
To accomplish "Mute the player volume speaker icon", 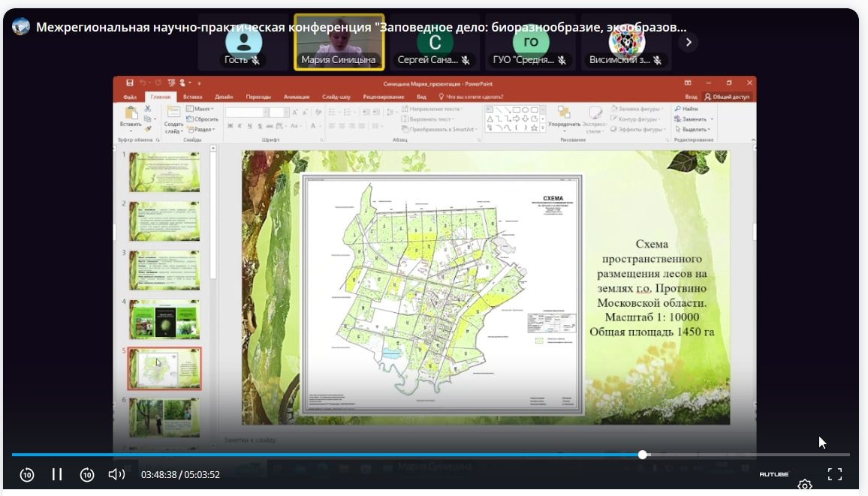I will coord(116,474).
